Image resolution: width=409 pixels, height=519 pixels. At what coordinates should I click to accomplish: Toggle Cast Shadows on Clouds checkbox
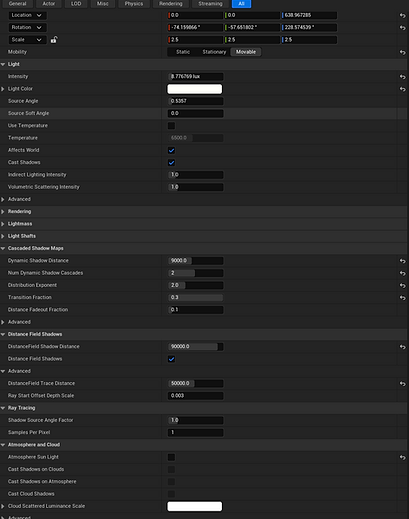(171, 470)
